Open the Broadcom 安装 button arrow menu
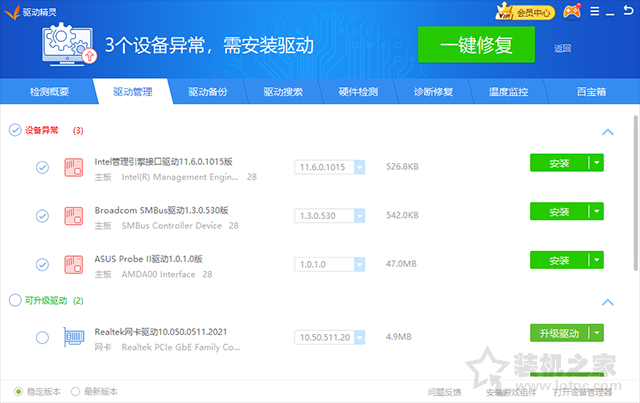Screen dimensions: 640x403 click(x=597, y=212)
